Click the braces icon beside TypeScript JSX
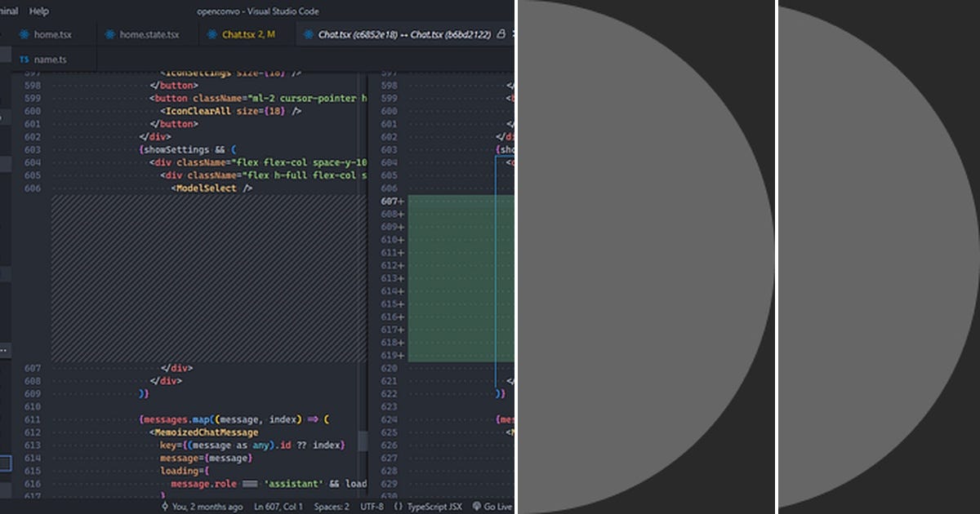This screenshot has width=980, height=514. click(399, 506)
